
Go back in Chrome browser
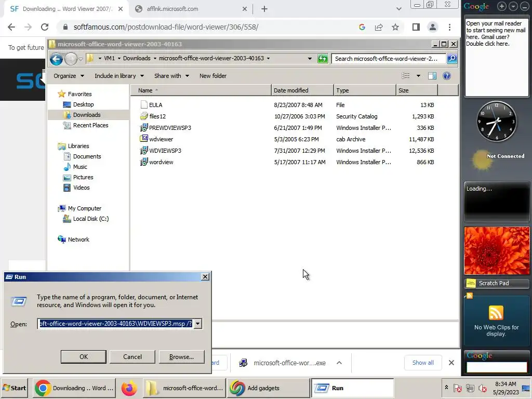coord(11,27)
